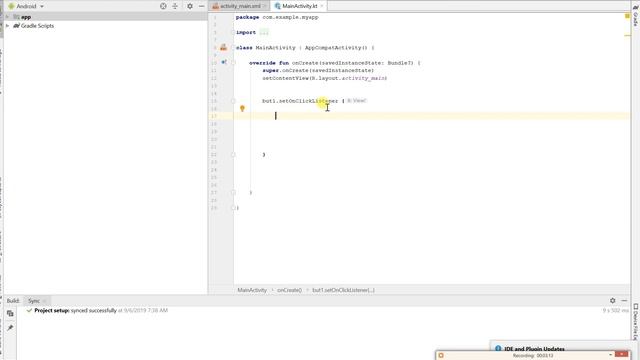Click the toggle view icon in Build sidebar

[x=10, y=313]
